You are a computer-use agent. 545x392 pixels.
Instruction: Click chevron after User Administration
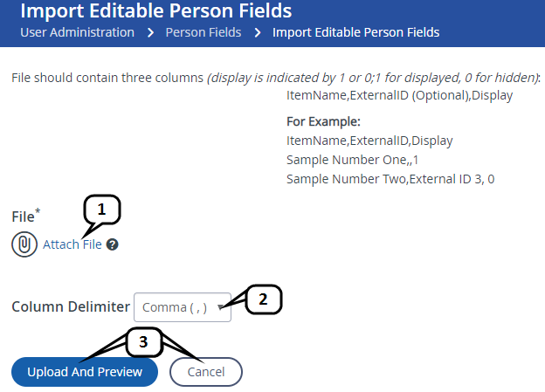[x=149, y=33]
